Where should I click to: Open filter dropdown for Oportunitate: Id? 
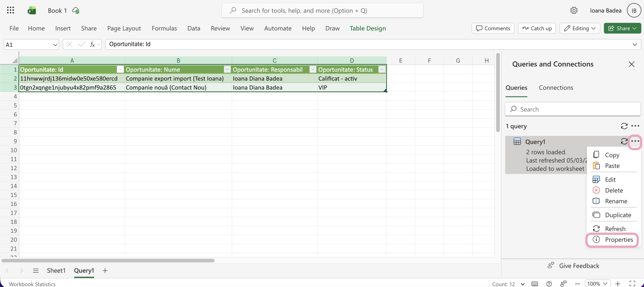pyautogui.click(x=120, y=69)
